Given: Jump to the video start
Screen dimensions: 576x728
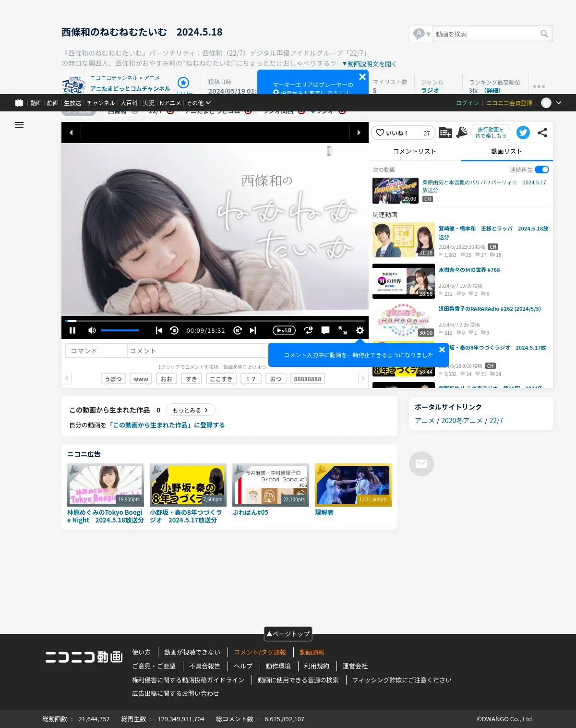Looking at the screenshot, I should (x=159, y=330).
